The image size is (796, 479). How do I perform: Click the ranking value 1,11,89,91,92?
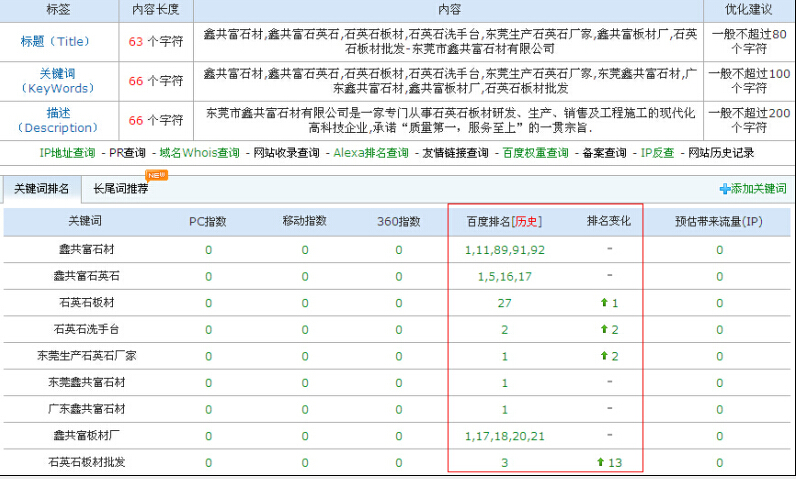pyautogui.click(x=505, y=250)
